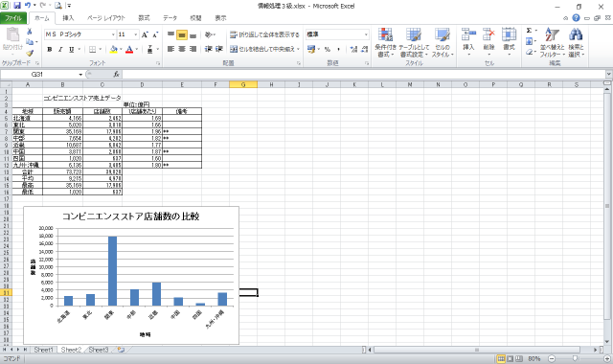Click the Format Painter brush icon
Screen dimensions: 613x364
coord(30,53)
